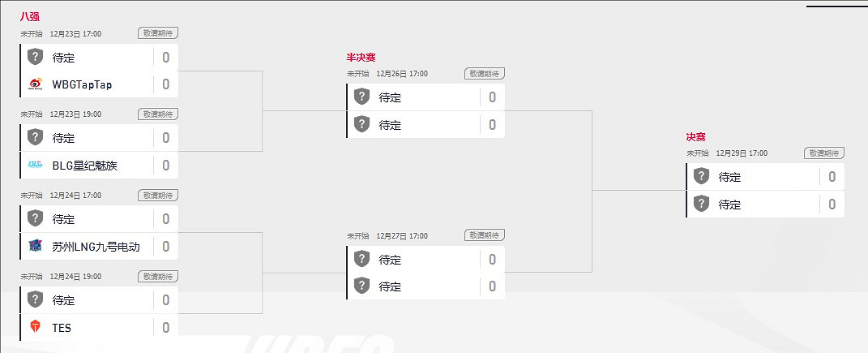
Task: Click the placeholder shield icon above BLG星纪魅族
Action: [35, 138]
